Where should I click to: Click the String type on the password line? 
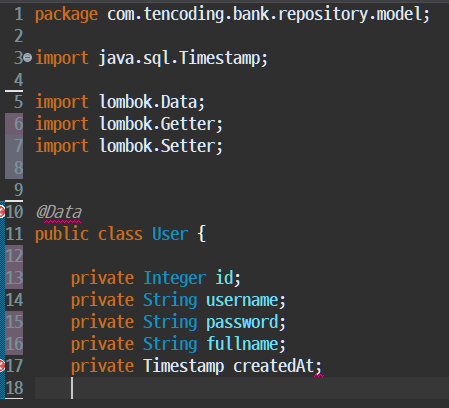coord(170,323)
